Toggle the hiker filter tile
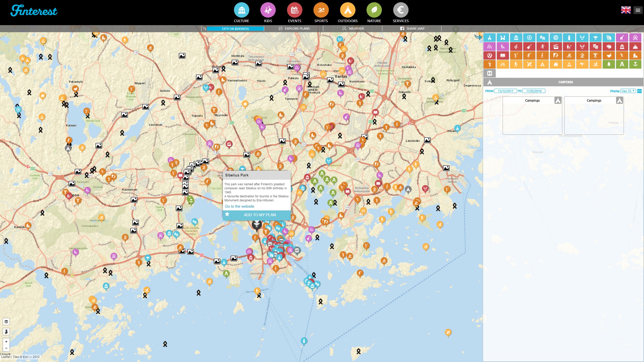Image resolution: width=644 pixels, height=362 pixels. tap(516, 64)
